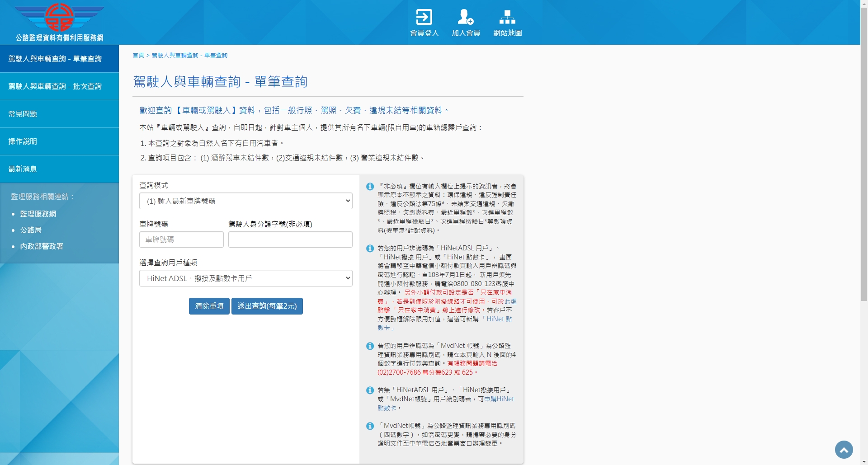This screenshot has width=868, height=465.
Task: Click the line 1. 本查詢之對象為自然人名下有自用汽車者
Action: pyautogui.click(x=212, y=143)
